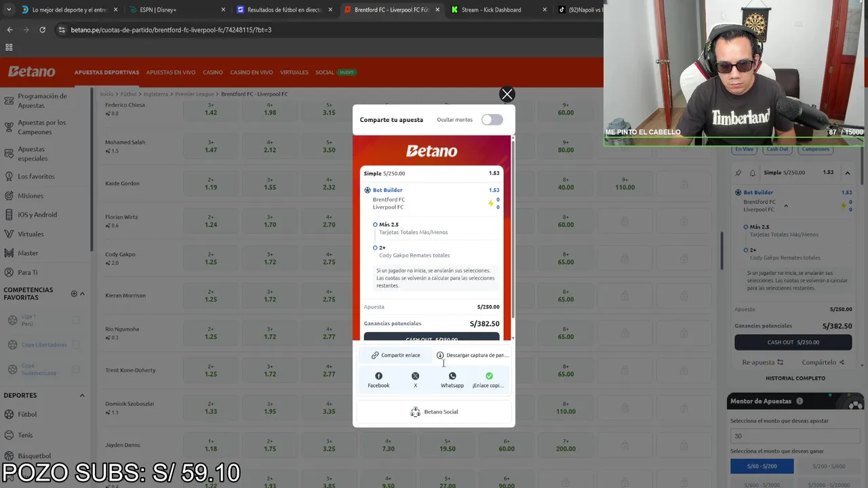Viewport: 868px width, 488px height.
Task: Open Los favoritos in sidebar
Action: tap(36, 176)
